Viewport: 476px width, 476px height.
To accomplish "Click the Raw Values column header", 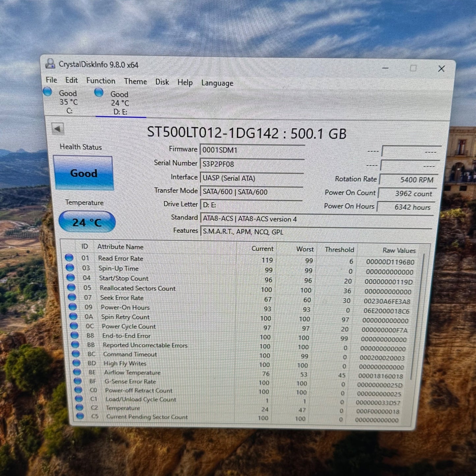I will click(399, 251).
